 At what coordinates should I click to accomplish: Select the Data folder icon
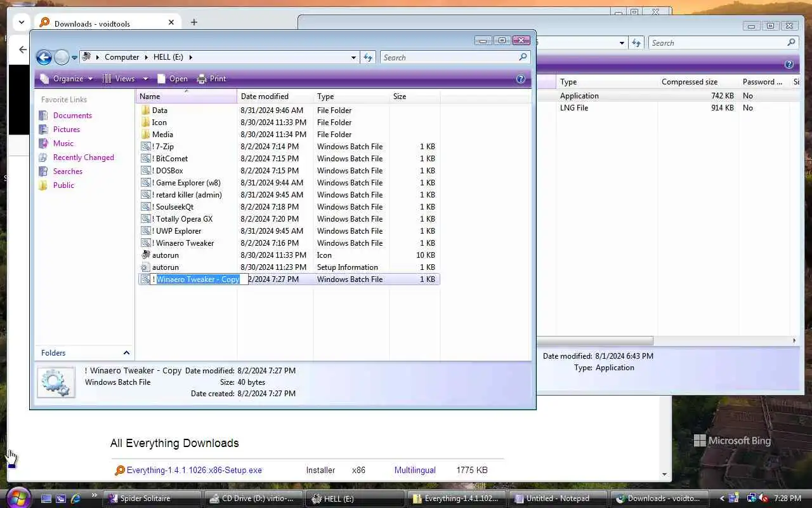coord(146,110)
